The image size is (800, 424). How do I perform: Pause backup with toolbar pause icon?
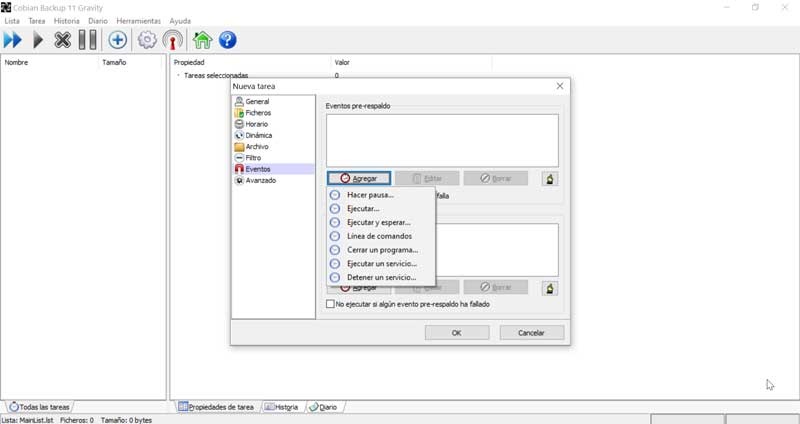pyautogui.click(x=88, y=40)
